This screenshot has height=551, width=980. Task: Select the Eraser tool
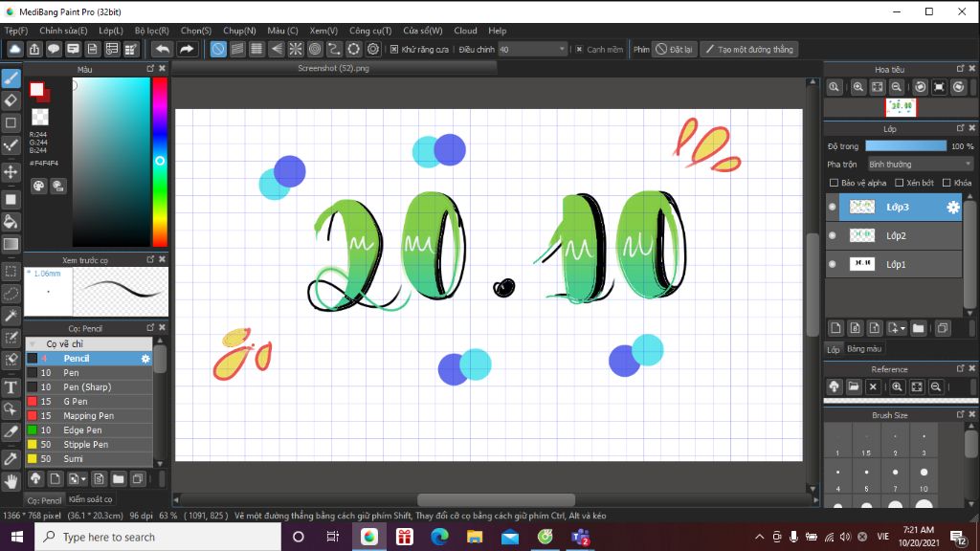tap(11, 99)
